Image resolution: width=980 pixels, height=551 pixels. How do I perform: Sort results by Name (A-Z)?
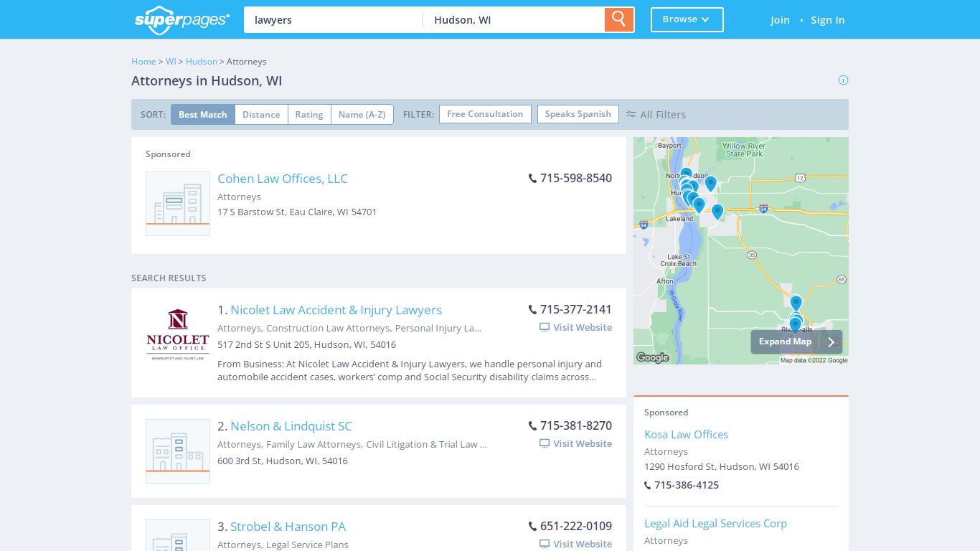point(362,115)
